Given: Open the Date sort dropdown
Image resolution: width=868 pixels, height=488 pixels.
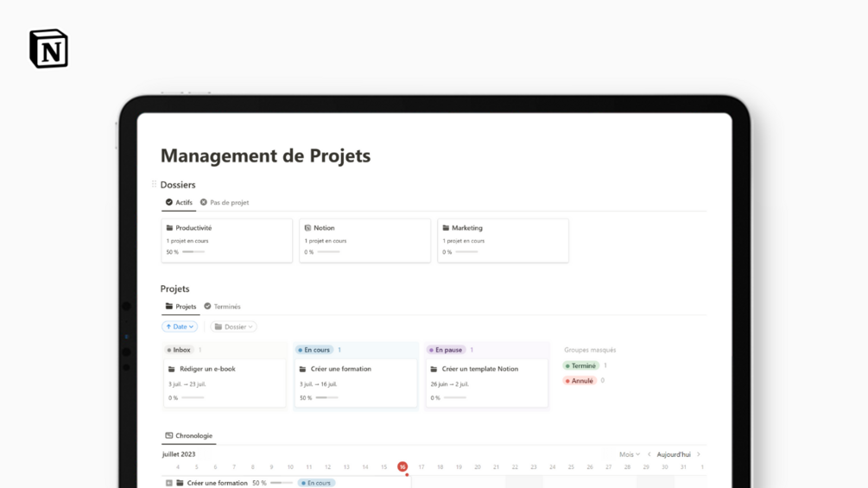Looking at the screenshot, I should click(x=180, y=327).
